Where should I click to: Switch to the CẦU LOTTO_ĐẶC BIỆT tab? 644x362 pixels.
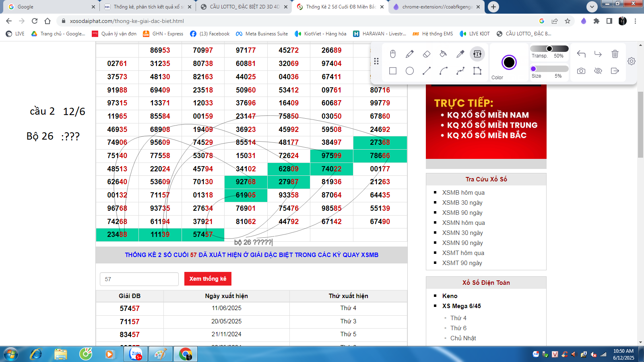pos(244,7)
